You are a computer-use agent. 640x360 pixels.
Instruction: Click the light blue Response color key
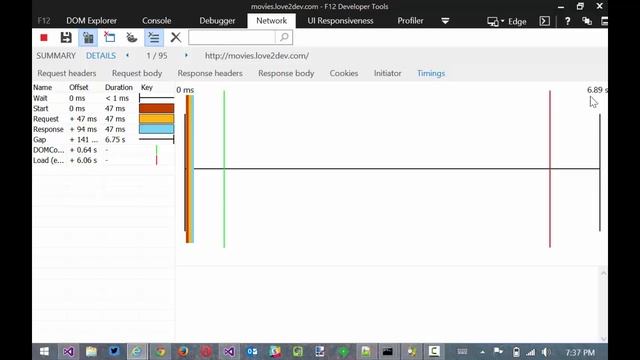point(156,129)
